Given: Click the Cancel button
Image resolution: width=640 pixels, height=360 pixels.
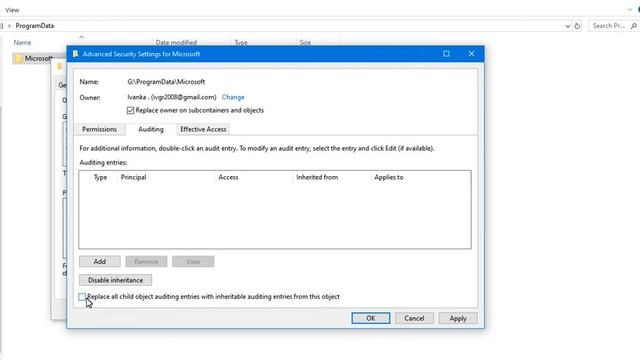Looking at the screenshot, I should 414,318.
